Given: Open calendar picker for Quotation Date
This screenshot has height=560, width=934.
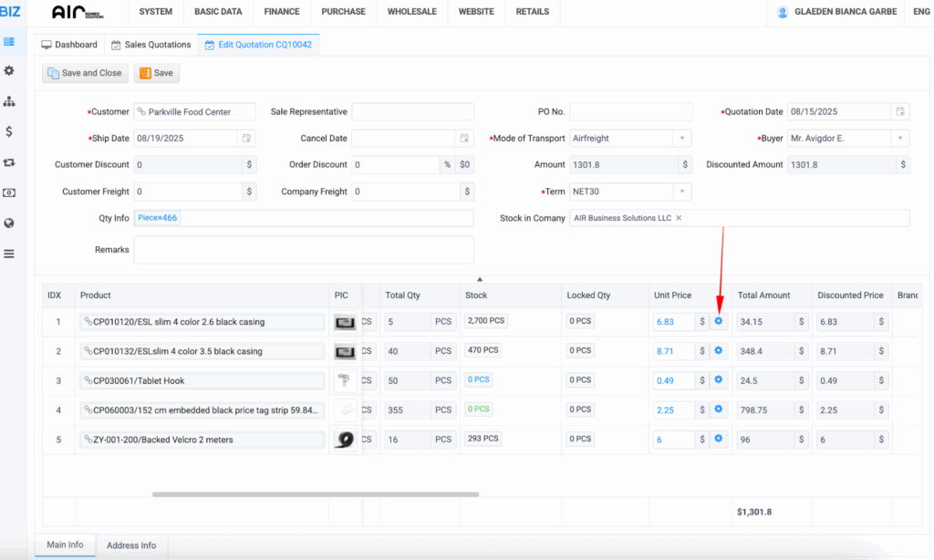Looking at the screenshot, I should pos(900,112).
